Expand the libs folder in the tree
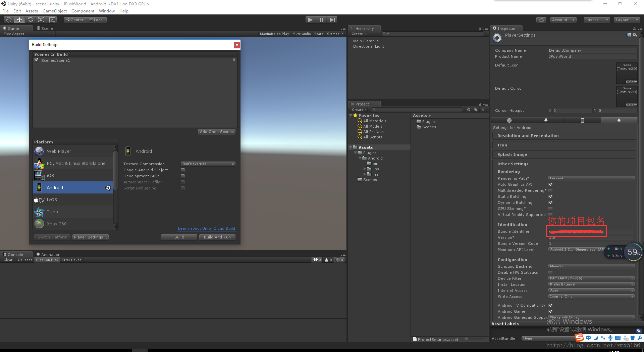The width and height of the screenshot is (644, 352). coord(365,169)
